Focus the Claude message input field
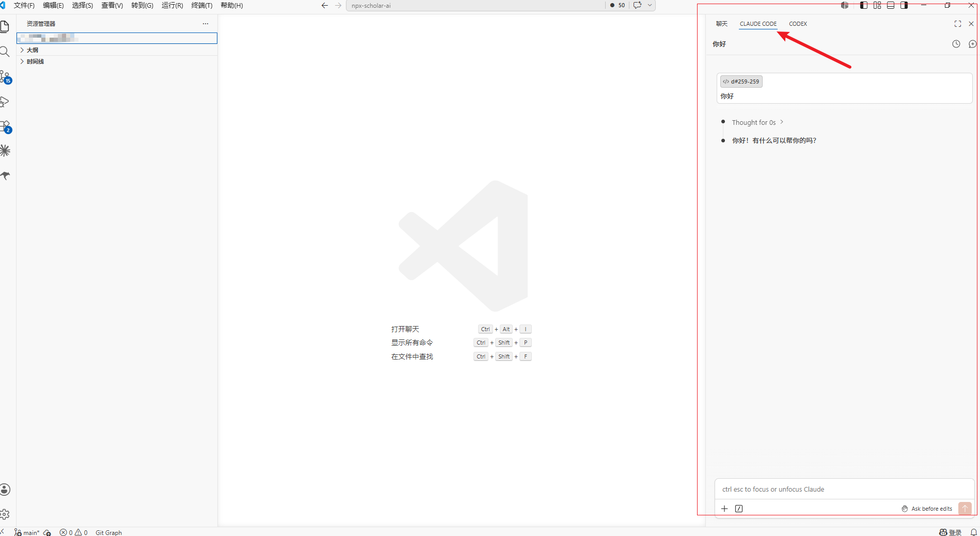Viewport: 980px width, 536px height. point(844,489)
